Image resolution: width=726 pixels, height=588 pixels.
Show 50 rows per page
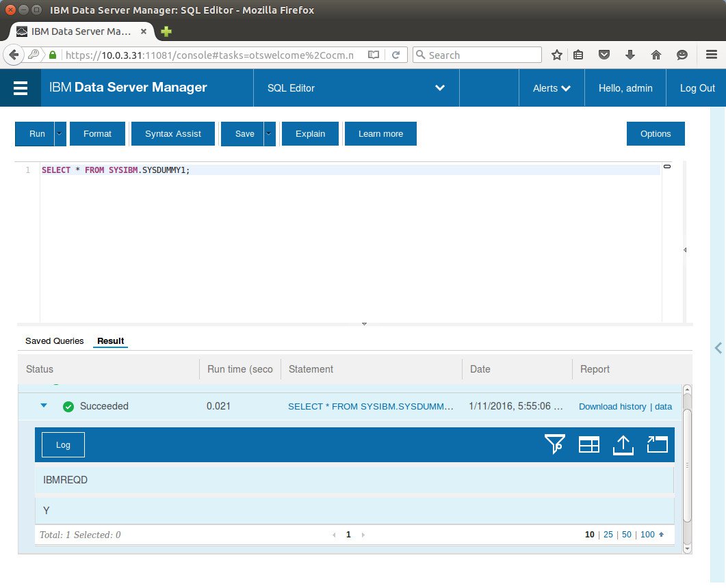[x=627, y=535]
